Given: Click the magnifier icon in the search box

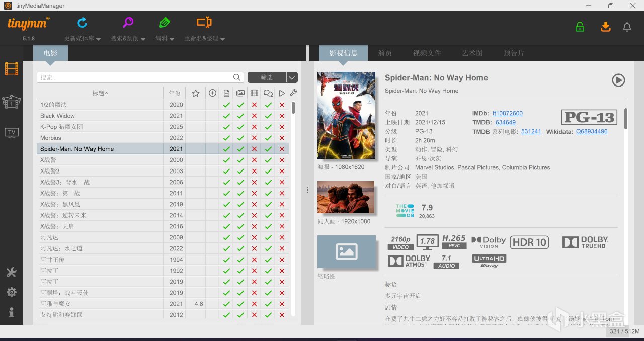Looking at the screenshot, I should 237,77.
